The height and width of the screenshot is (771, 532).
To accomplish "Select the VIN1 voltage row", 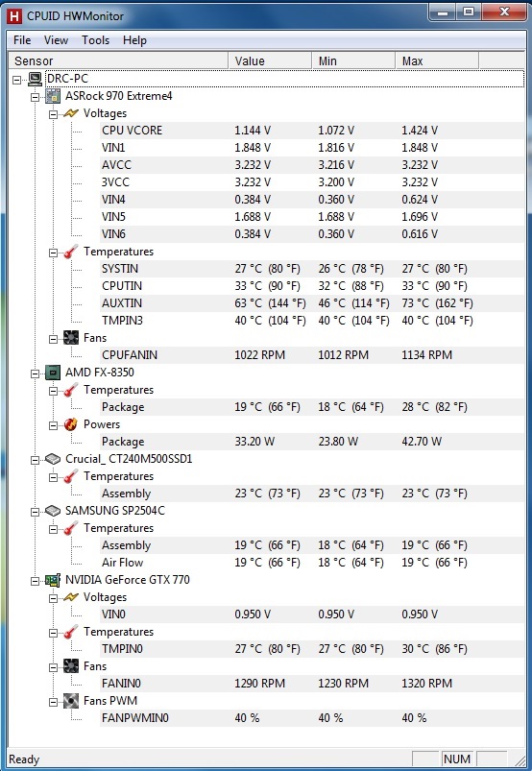I will [312, 148].
